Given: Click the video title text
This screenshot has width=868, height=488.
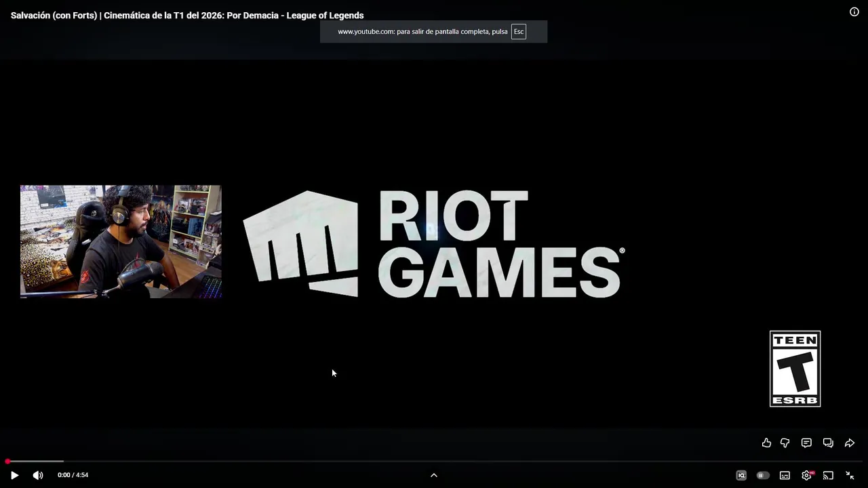Looking at the screenshot, I should pos(187,15).
